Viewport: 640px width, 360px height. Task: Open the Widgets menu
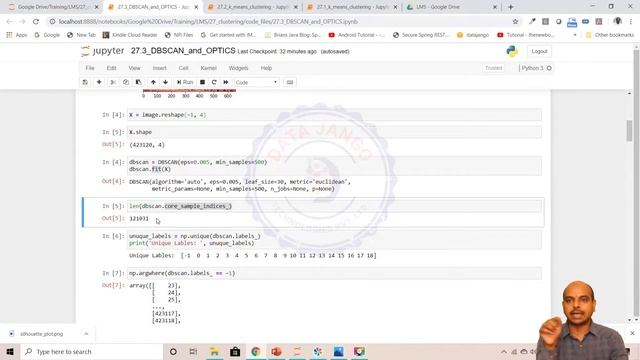[x=238, y=68]
